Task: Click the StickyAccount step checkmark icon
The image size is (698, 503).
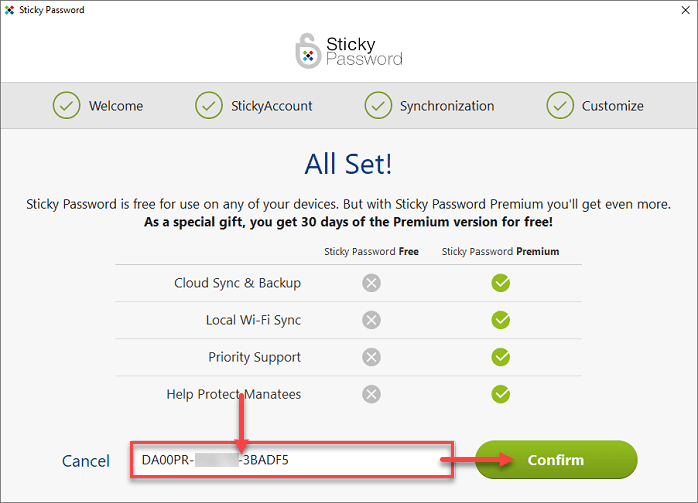Action: [x=209, y=105]
